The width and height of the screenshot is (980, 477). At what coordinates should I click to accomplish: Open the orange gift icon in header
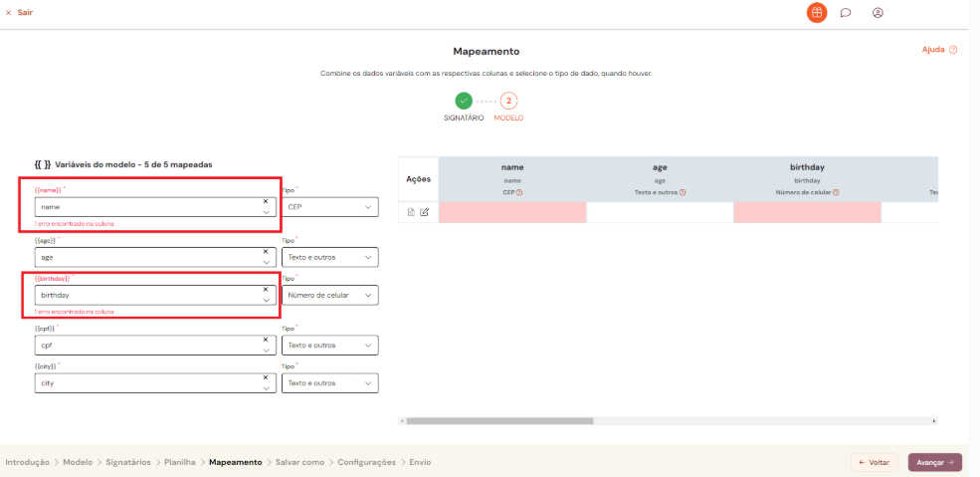pyautogui.click(x=816, y=13)
